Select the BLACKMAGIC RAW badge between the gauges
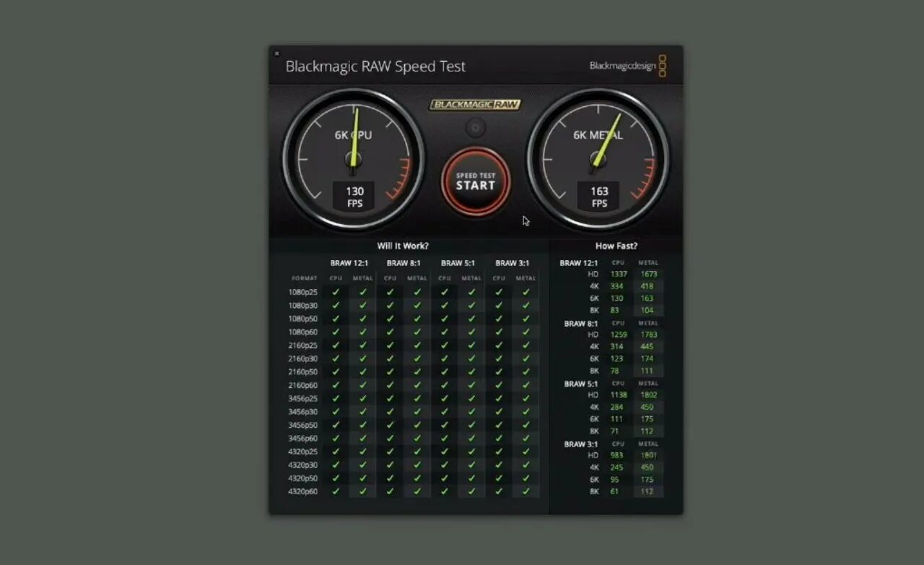The width and height of the screenshot is (924, 565). click(475, 104)
